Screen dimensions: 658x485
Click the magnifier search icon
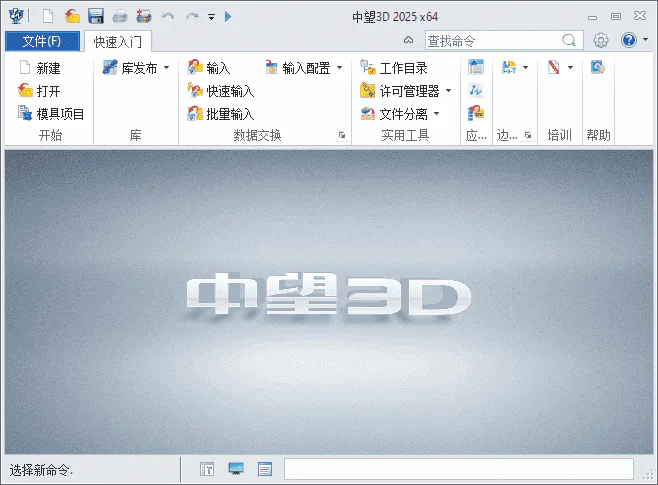[x=569, y=40]
